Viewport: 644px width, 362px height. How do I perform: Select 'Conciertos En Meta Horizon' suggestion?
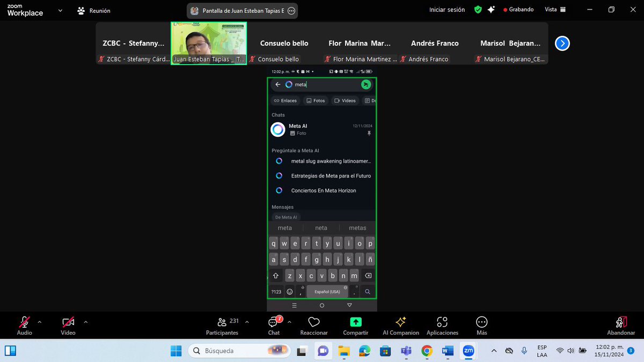click(322, 190)
